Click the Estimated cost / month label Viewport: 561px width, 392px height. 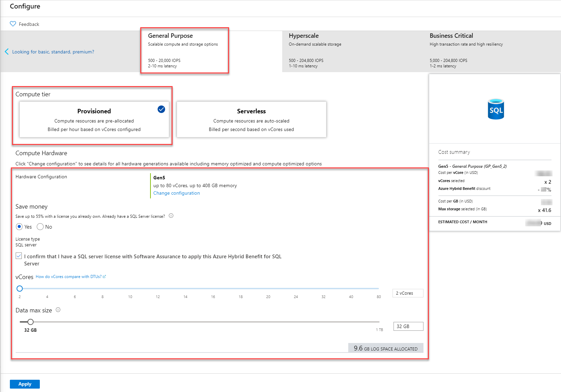[x=463, y=222]
